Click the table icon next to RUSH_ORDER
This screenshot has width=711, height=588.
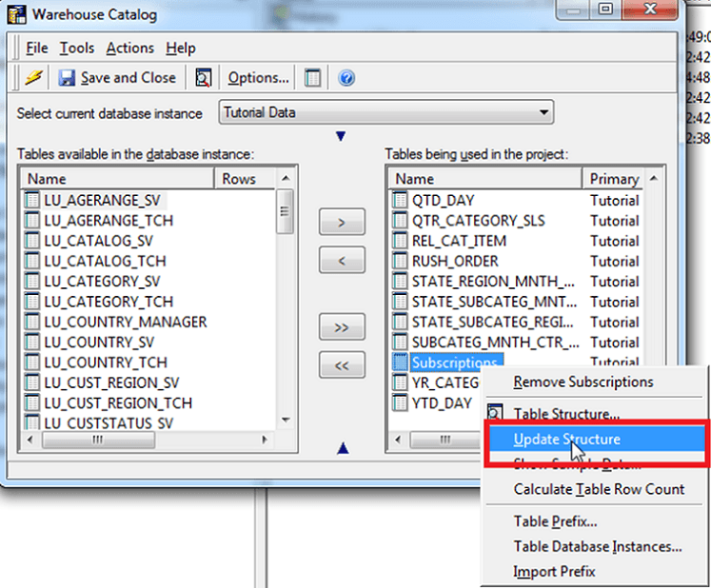(x=400, y=262)
